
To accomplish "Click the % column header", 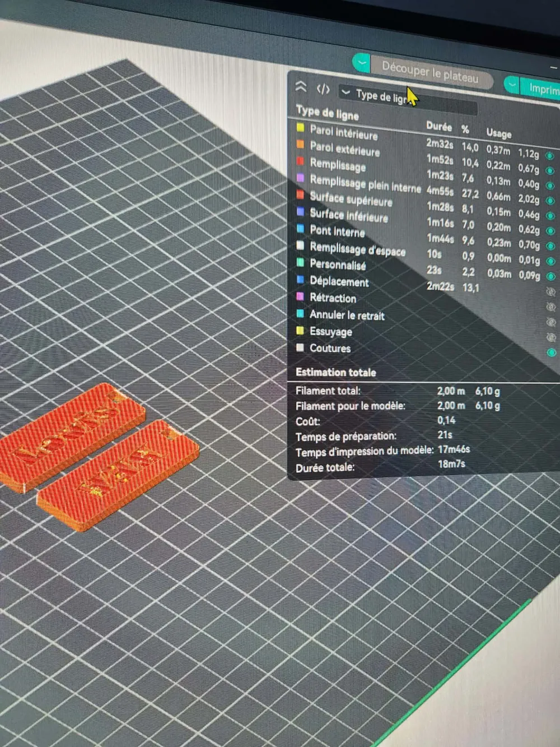I will click(x=465, y=129).
